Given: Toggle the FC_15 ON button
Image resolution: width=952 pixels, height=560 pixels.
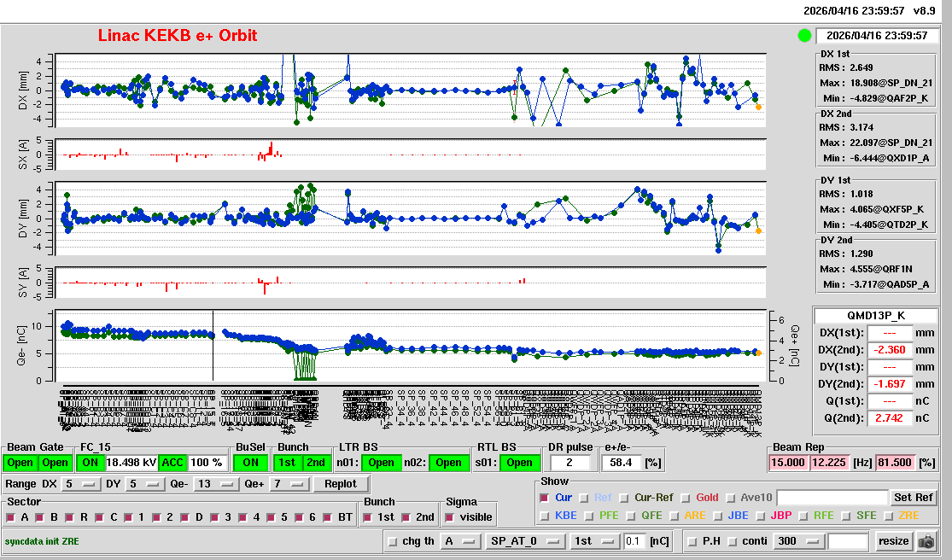Looking at the screenshot, I should point(90,463).
